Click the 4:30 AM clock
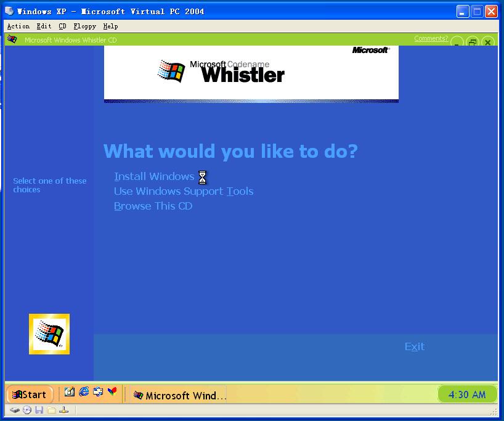 466,394
